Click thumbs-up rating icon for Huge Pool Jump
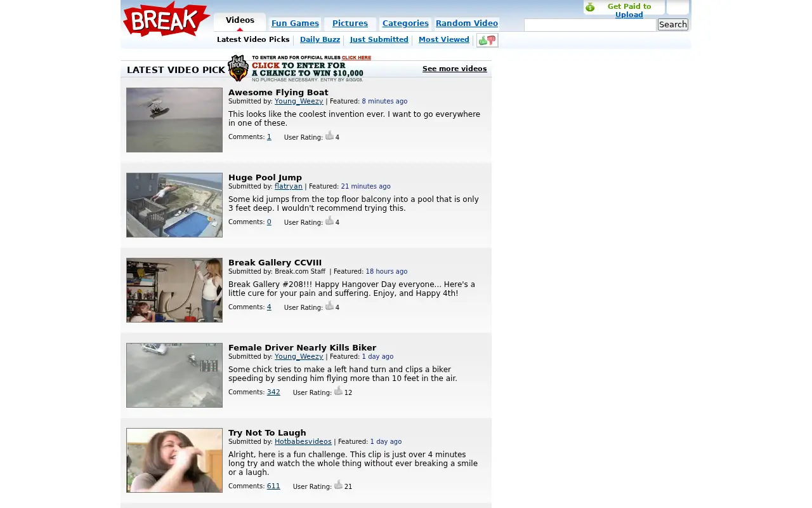The image size is (812, 508). [x=329, y=220]
